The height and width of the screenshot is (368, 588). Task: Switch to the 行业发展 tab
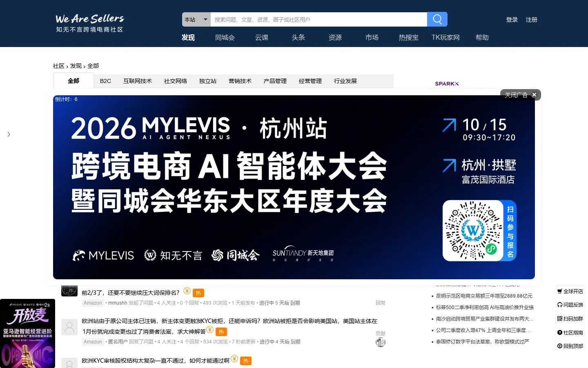(x=345, y=81)
